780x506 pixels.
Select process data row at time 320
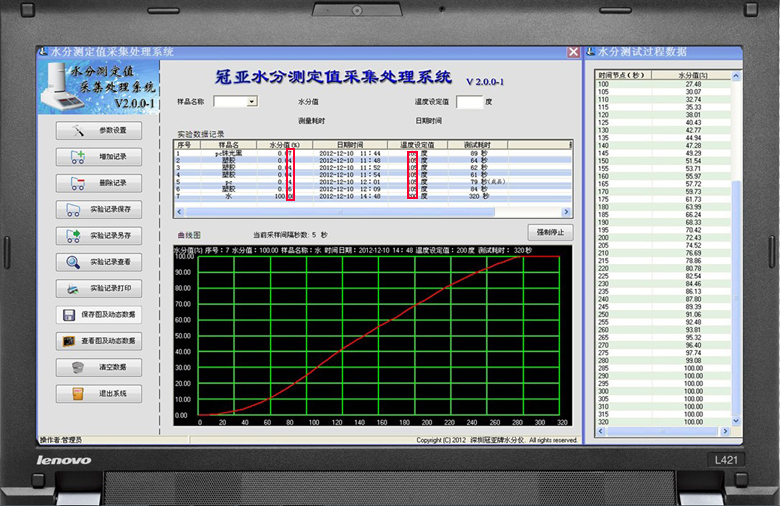click(x=664, y=422)
